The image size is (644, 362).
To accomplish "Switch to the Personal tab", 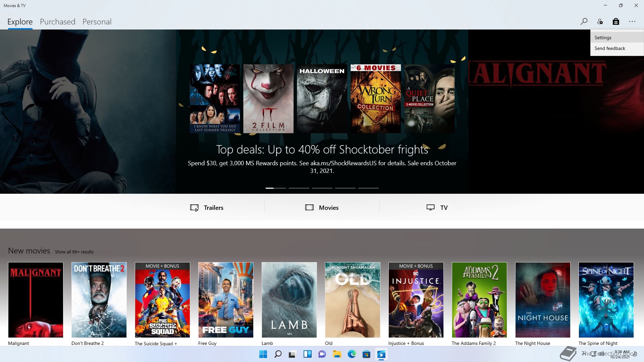I will [x=97, y=22].
